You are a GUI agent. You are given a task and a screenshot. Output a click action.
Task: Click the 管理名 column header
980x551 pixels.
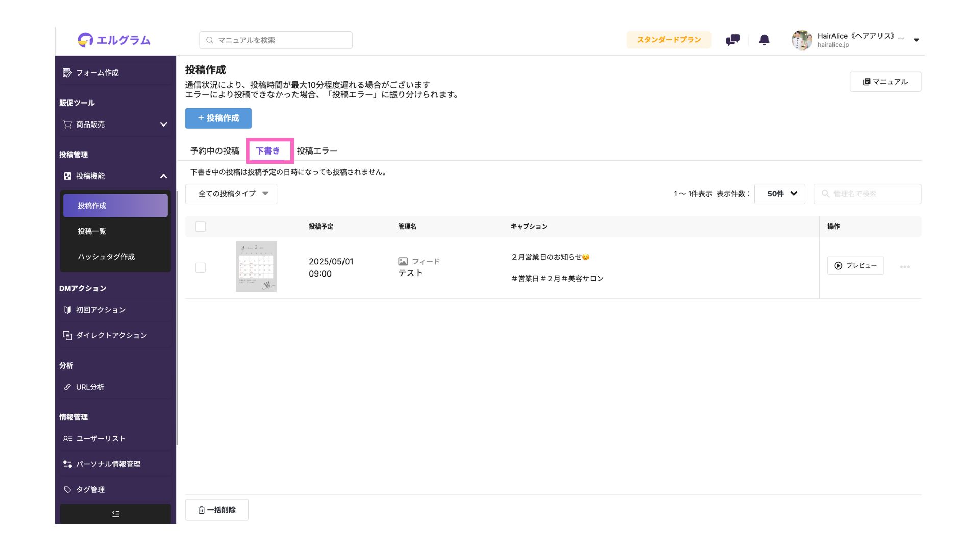407,227
